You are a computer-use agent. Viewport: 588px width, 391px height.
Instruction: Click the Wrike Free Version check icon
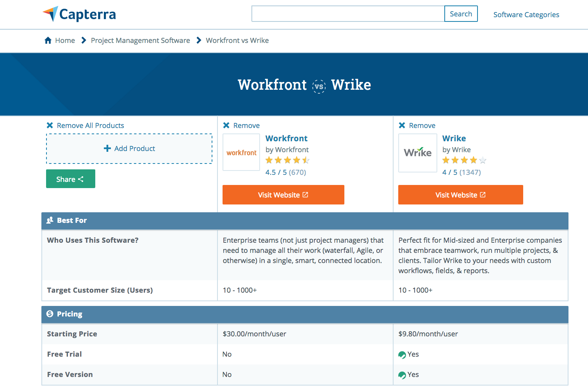402,375
